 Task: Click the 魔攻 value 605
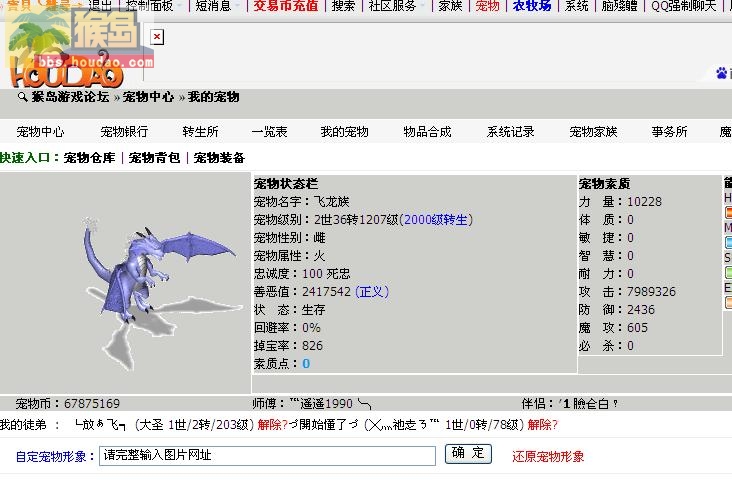pos(637,328)
